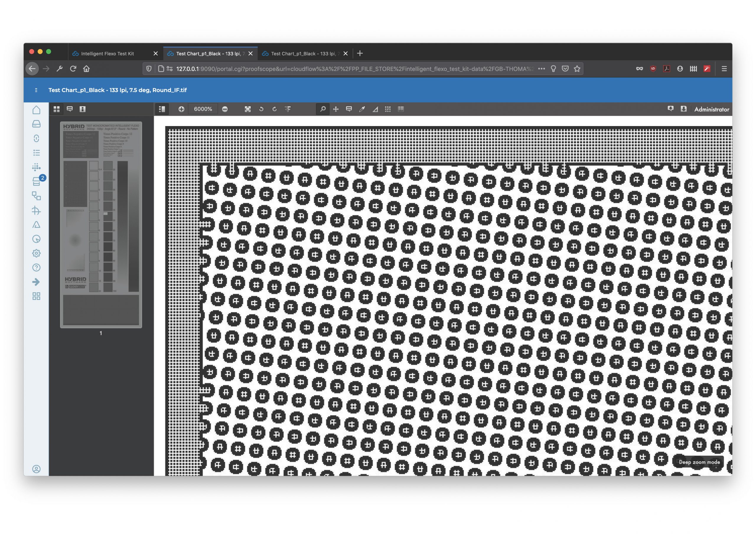Open the triangle shape icon in the sidebar
This screenshot has width=756, height=534.
point(36,225)
